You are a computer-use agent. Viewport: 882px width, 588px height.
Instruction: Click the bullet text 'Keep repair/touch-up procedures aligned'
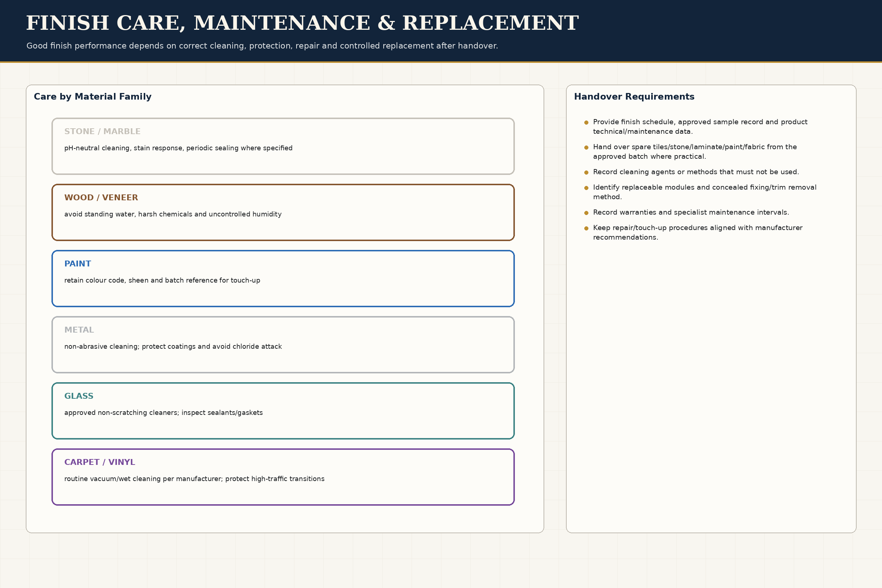point(698,233)
